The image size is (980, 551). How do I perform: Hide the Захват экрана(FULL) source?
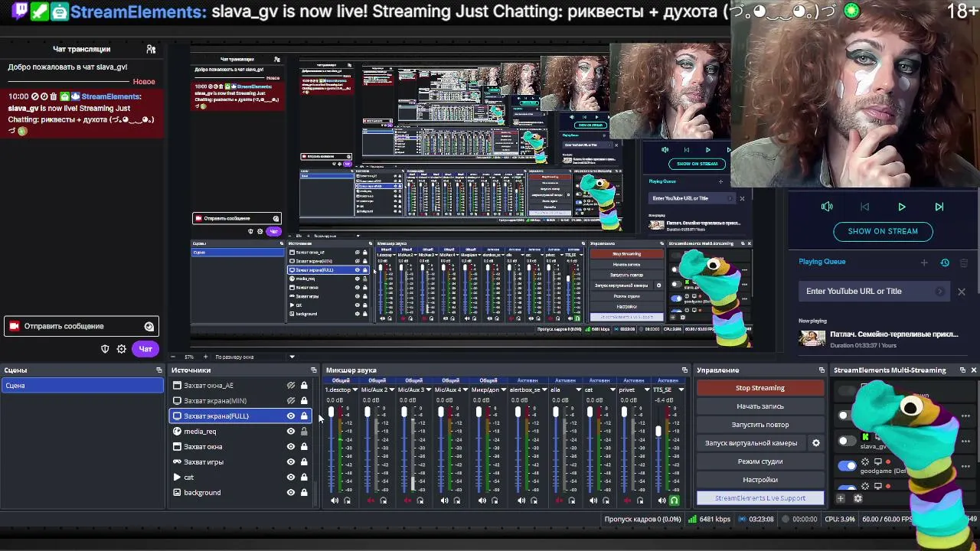[291, 416]
